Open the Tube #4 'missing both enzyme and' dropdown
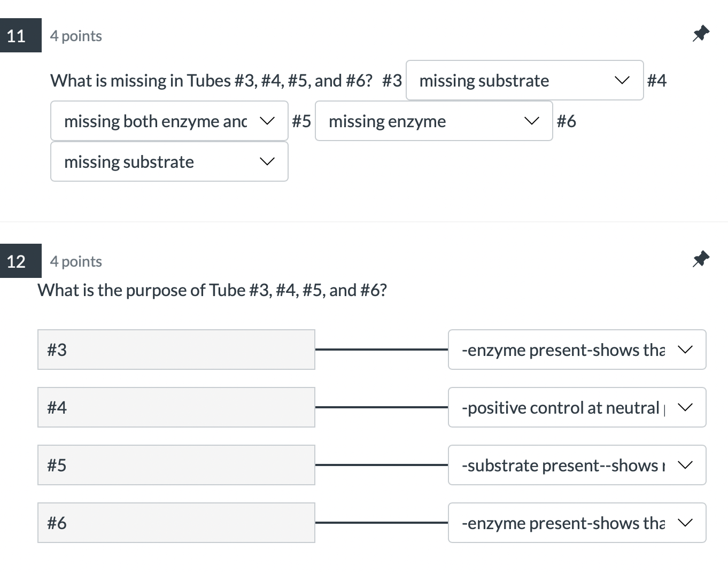The width and height of the screenshot is (728, 574). point(169,121)
